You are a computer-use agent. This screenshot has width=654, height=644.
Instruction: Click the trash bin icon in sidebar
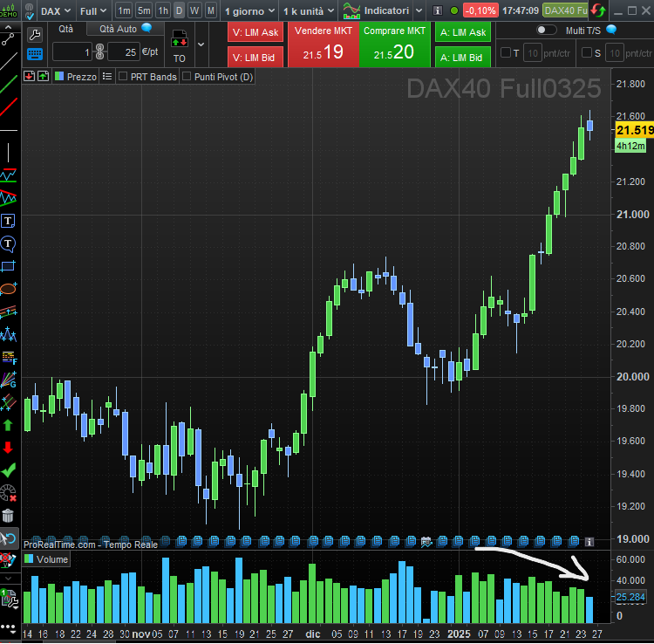point(9,517)
